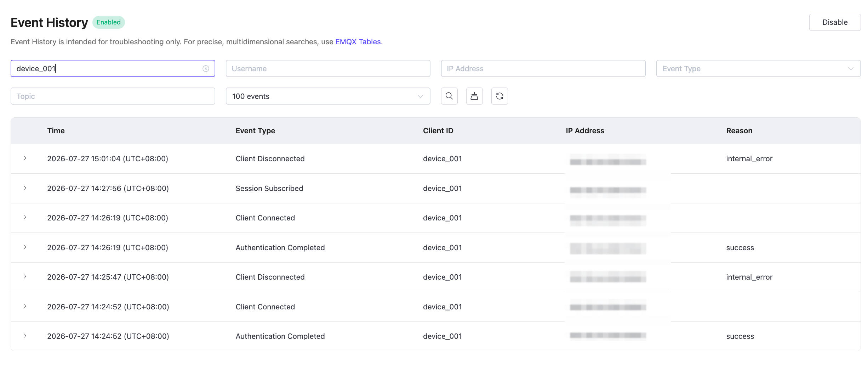Click the Disable button
This screenshot has height=370, width=868.
coord(835,22)
